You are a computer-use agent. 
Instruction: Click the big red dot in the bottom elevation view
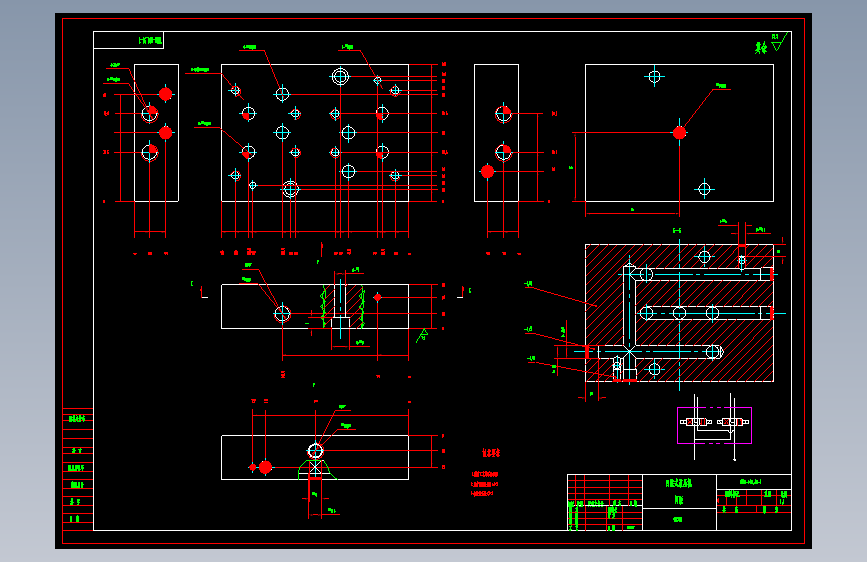[x=265, y=467]
